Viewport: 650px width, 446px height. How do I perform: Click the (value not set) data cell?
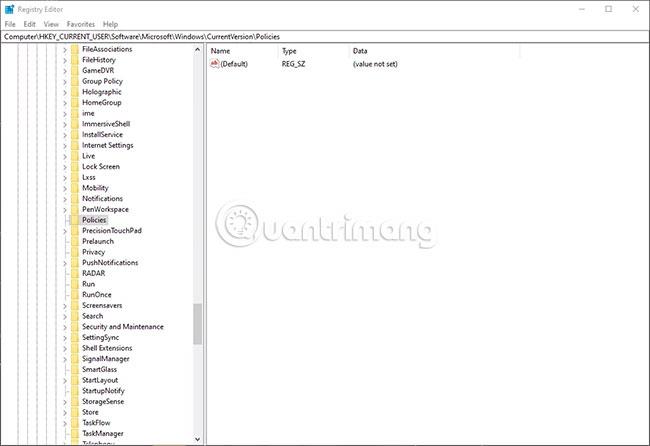pos(375,64)
